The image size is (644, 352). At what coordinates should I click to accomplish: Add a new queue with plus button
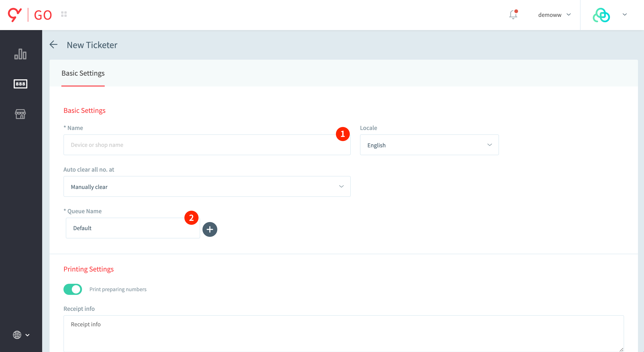[x=209, y=229]
